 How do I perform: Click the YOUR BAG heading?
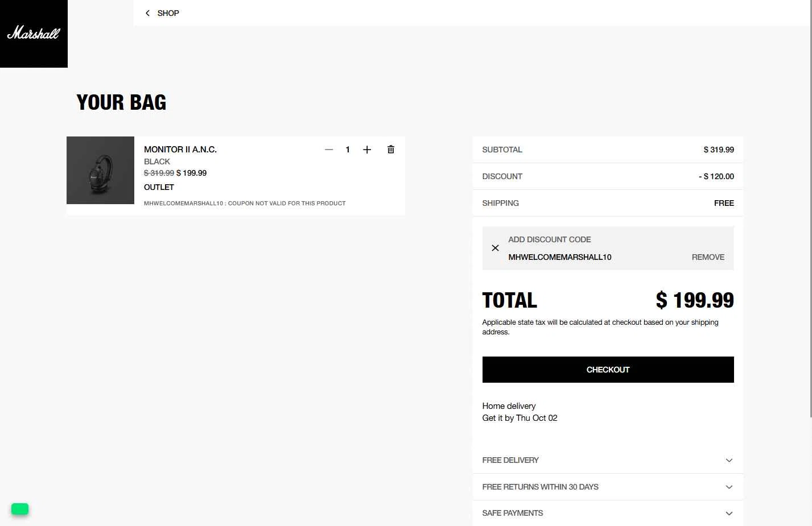tap(121, 102)
